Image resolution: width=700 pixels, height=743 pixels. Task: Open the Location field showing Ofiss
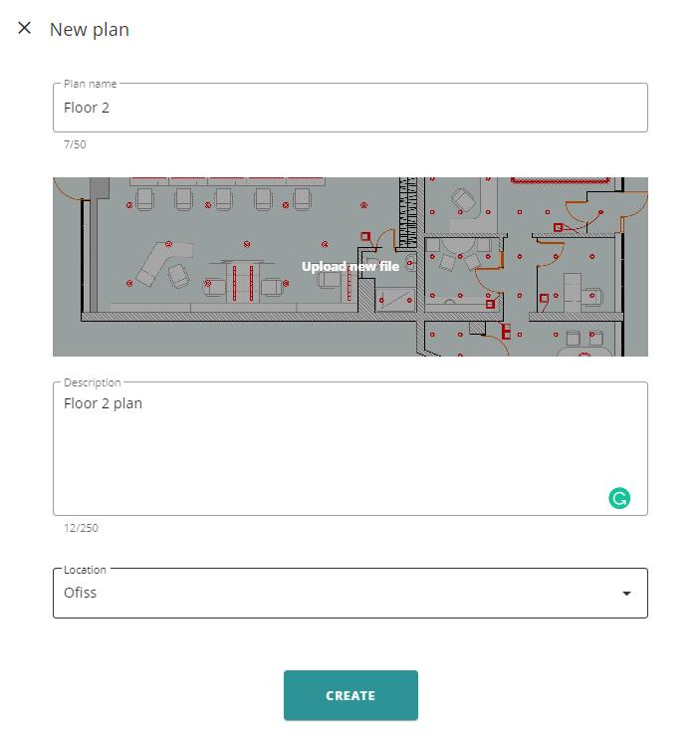[350, 593]
